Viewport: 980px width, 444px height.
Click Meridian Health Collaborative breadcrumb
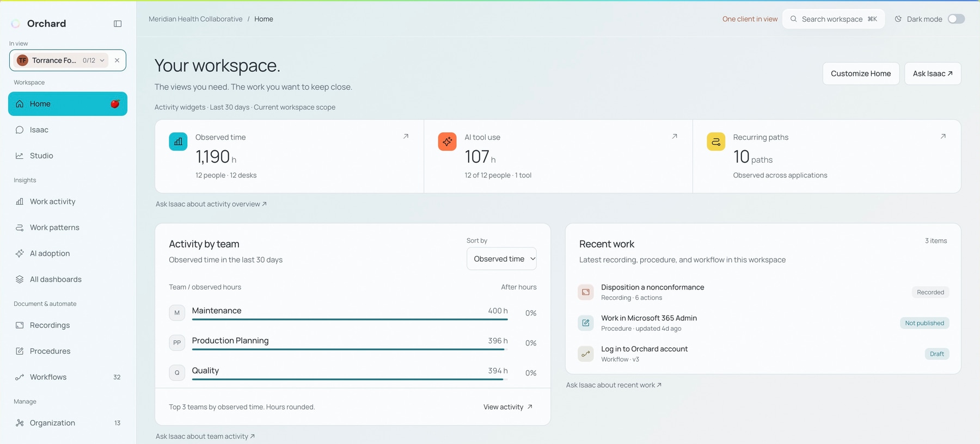pos(195,19)
